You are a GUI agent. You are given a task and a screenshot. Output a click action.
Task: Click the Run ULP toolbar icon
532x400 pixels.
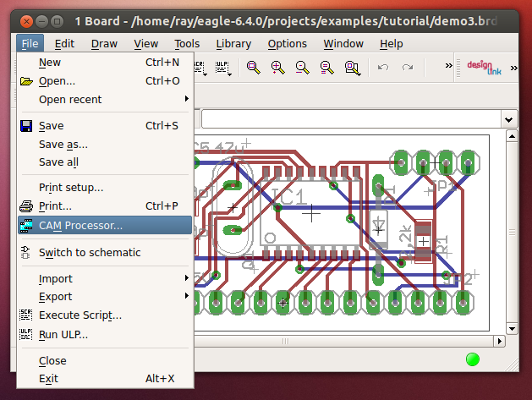click(x=223, y=68)
